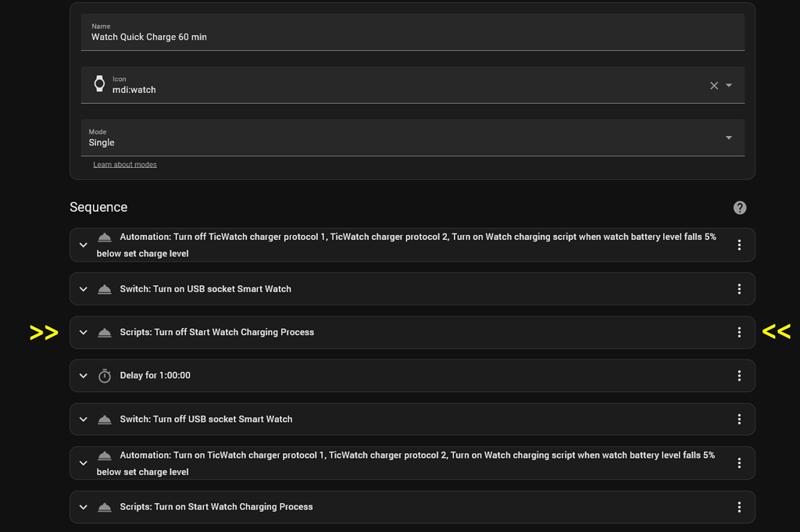Click the cloud icon on Turn on USB socket row
The image size is (800, 532).
click(x=104, y=288)
